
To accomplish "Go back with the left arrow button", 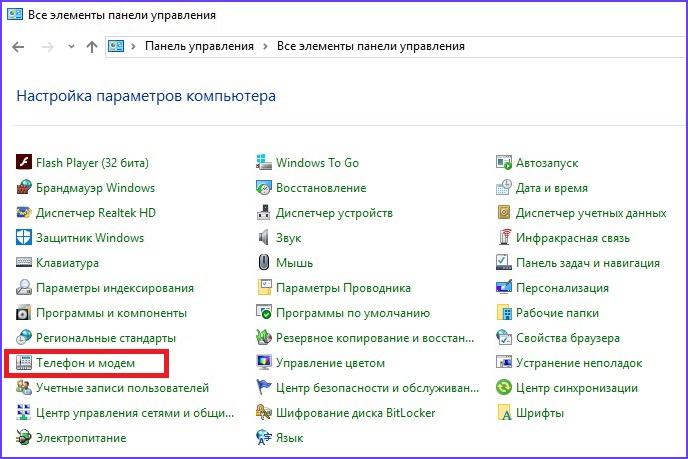I will tap(18, 47).
